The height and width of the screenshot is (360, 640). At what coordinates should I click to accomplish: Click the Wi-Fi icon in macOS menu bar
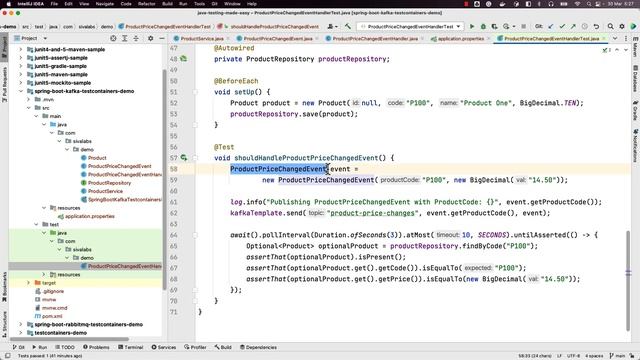tap(577, 4)
